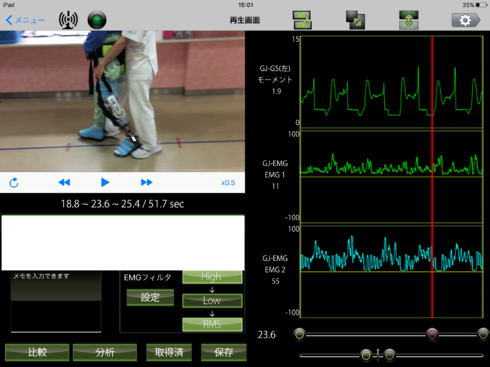Click the EMGフィルタ label
The height and width of the screenshot is (367, 490).
pyautogui.click(x=147, y=278)
